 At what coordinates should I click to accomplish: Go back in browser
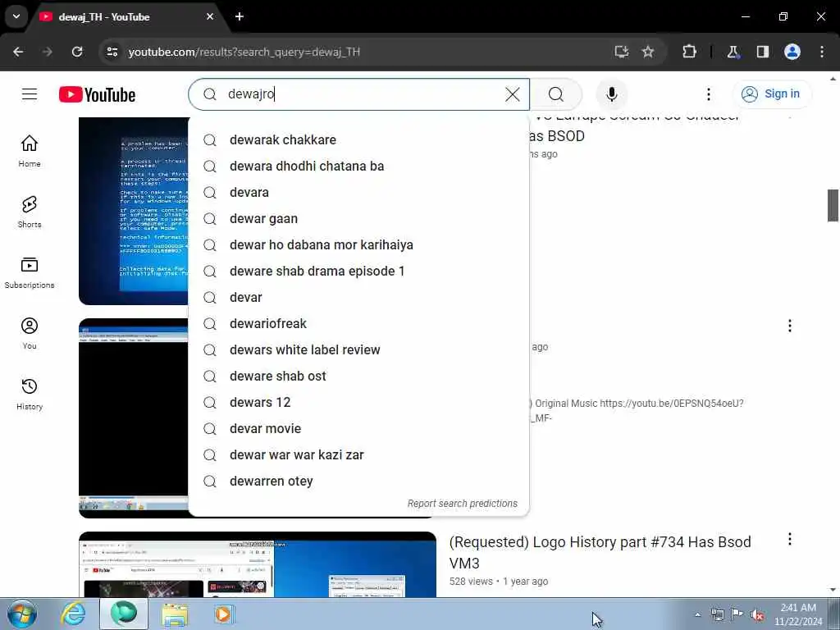point(18,52)
